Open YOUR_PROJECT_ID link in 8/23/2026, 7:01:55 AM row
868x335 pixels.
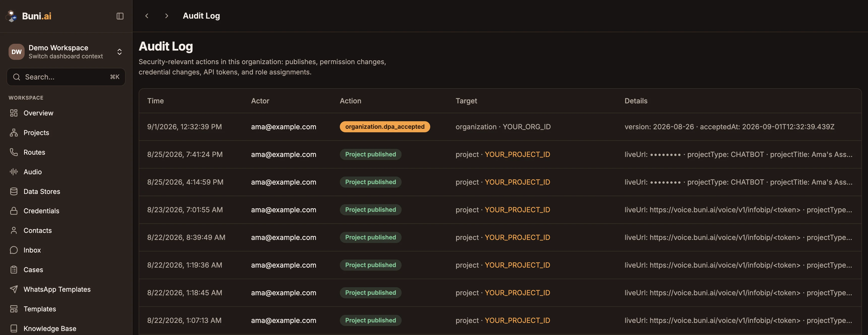(x=517, y=210)
